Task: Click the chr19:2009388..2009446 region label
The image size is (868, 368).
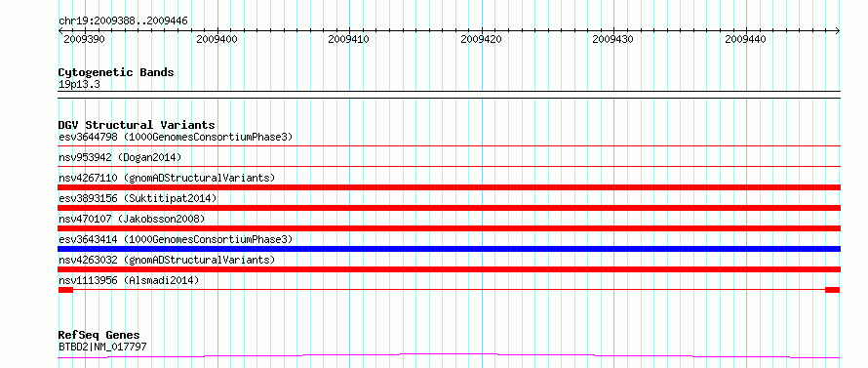Action: [123, 21]
